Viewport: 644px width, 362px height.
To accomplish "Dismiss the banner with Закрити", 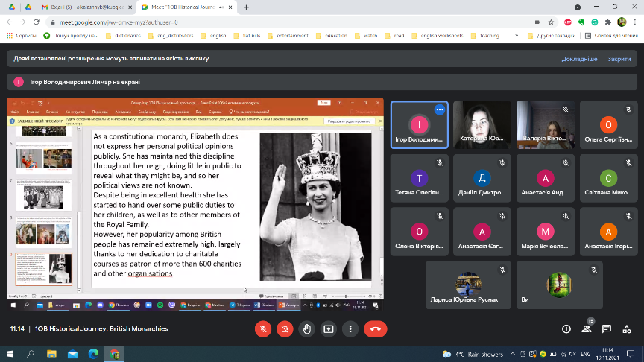I will coord(619,59).
